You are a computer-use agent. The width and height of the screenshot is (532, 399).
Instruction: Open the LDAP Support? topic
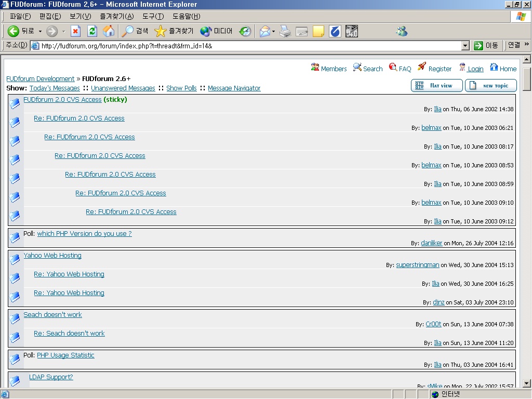click(51, 377)
